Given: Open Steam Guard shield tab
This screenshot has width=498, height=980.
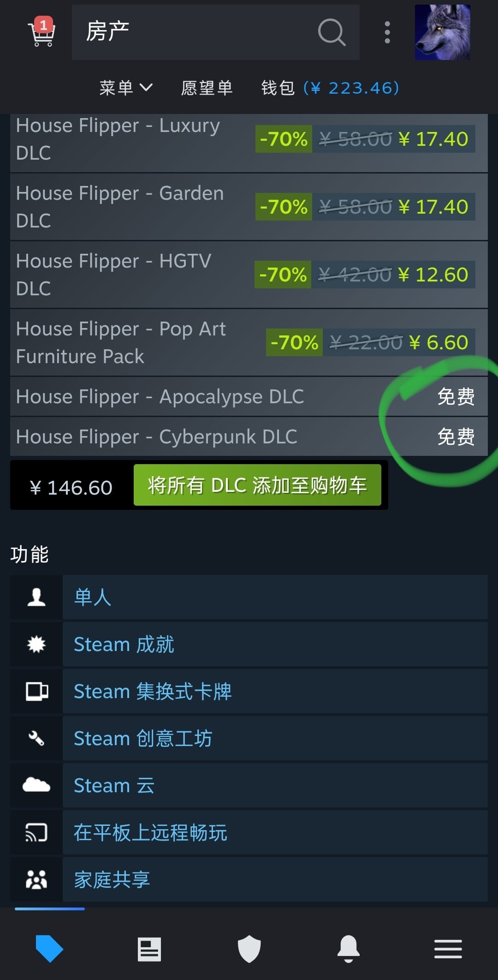Looking at the screenshot, I should pos(249,949).
